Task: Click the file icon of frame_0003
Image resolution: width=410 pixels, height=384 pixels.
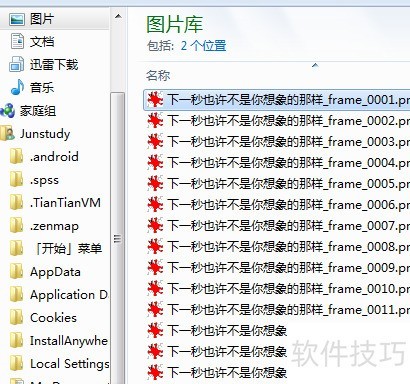Action: click(x=155, y=142)
